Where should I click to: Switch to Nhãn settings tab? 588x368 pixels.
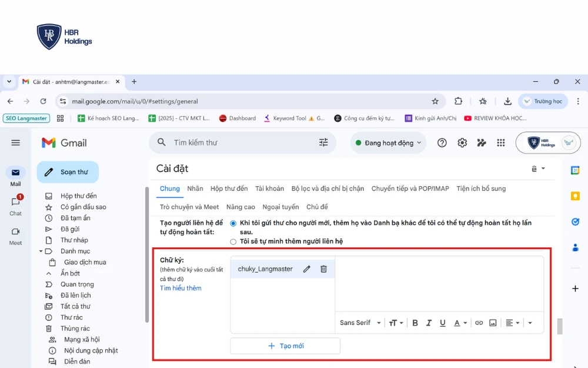point(195,188)
